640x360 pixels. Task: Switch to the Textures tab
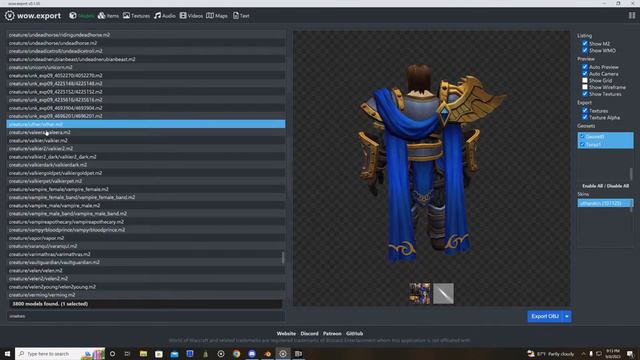coord(136,16)
